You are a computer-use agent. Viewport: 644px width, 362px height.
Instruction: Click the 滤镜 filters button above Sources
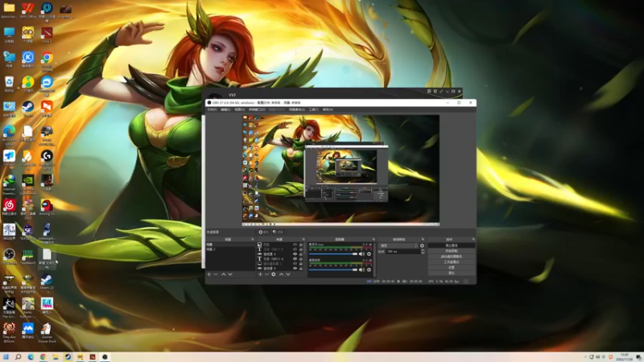click(x=278, y=232)
